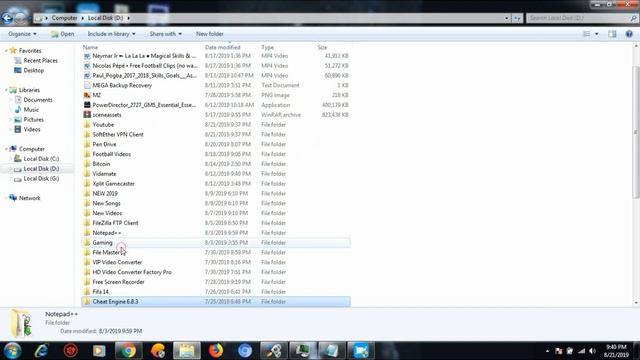Toggle the preview pane icon
The image size is (640, 360).
612,34
